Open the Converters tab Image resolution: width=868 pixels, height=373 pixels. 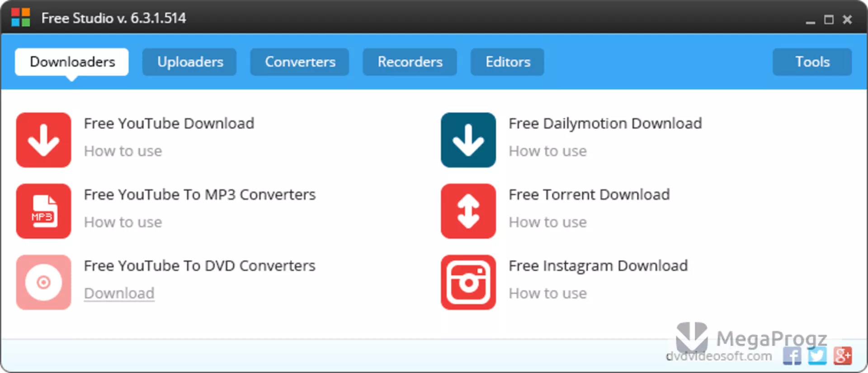point(300,62)
